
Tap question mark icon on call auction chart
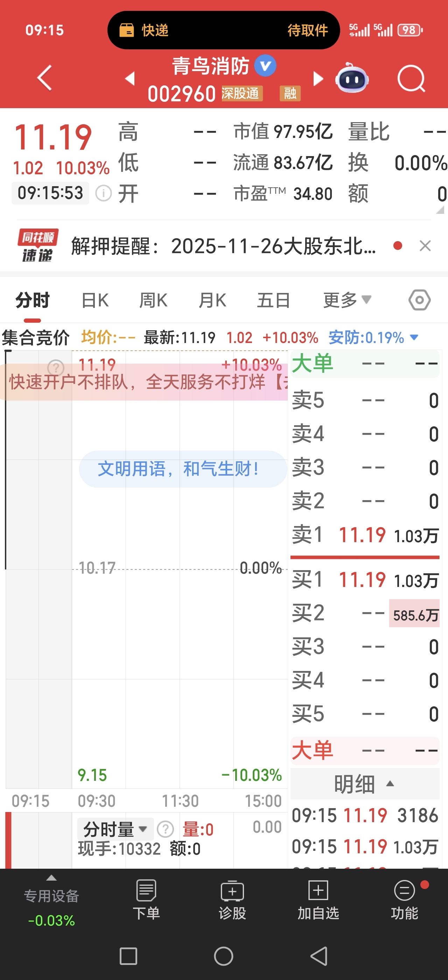click(x=56, y=368)
